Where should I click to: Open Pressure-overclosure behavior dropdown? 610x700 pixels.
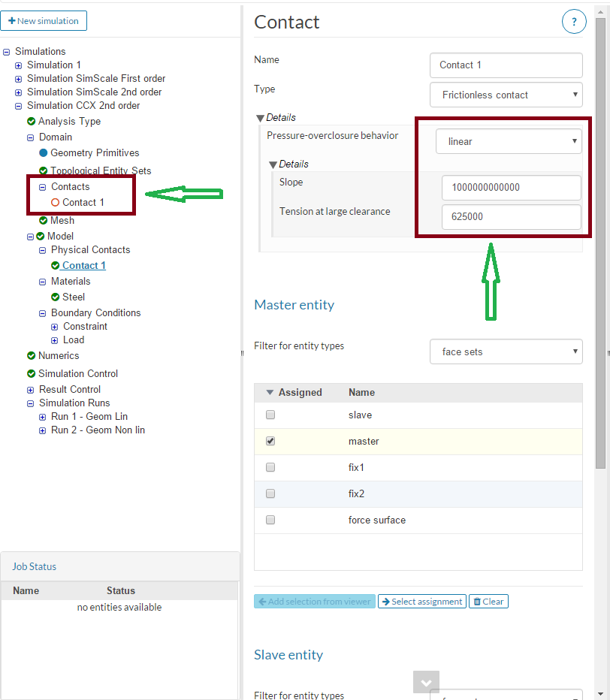(x=509, y=141)
